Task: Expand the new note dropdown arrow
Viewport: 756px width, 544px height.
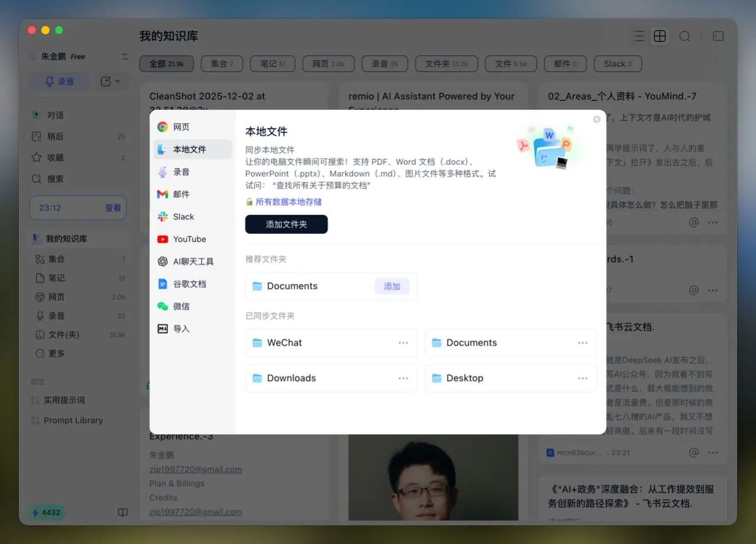Action: pyautogui.click(x=118, y=82)
